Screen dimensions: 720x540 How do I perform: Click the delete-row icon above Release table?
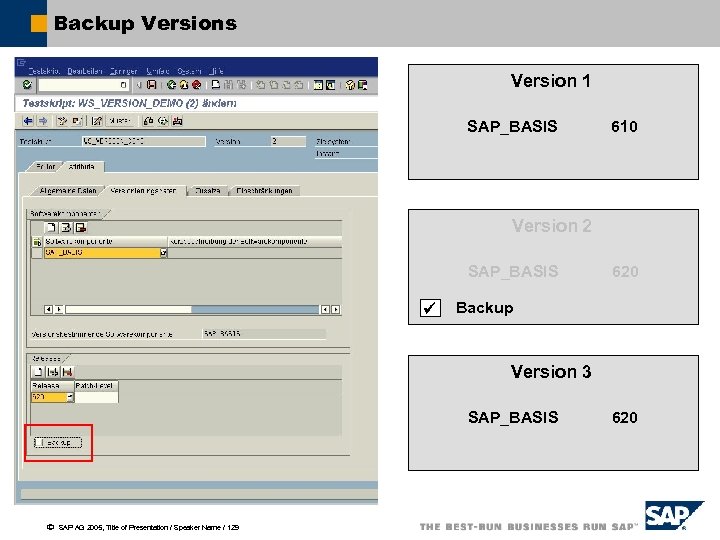tap(68, 371)
